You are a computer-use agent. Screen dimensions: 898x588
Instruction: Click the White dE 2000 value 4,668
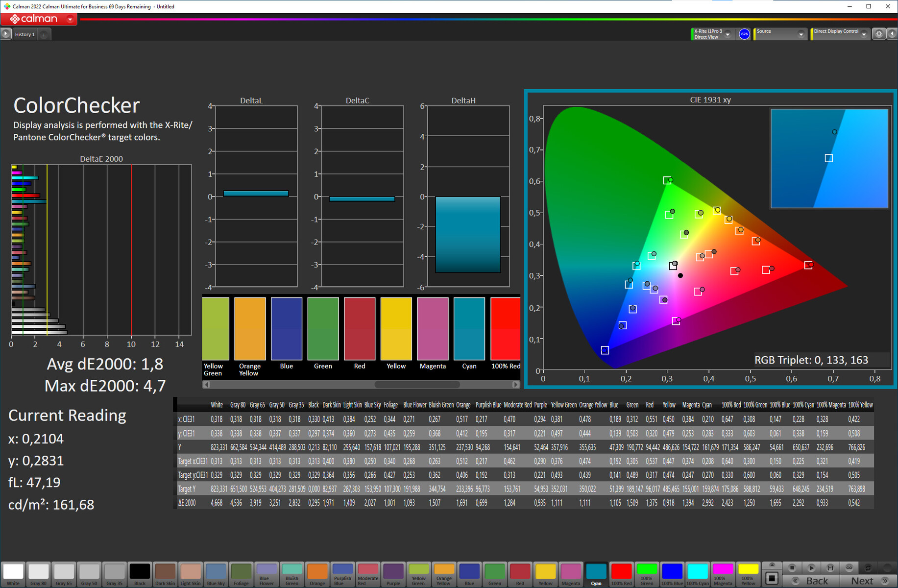tap(217, 503)
